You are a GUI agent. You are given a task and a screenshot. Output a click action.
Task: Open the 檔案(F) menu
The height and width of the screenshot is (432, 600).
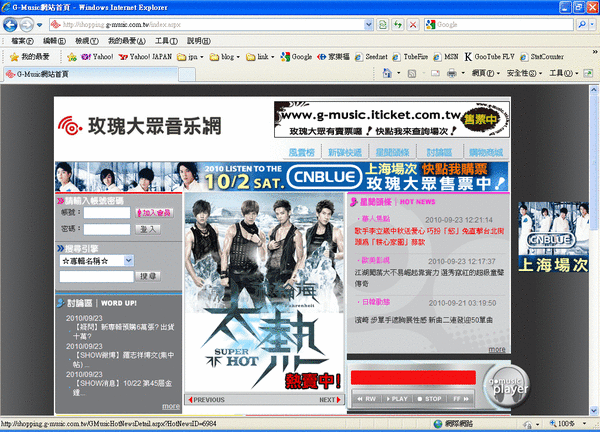tap(22, 41)
